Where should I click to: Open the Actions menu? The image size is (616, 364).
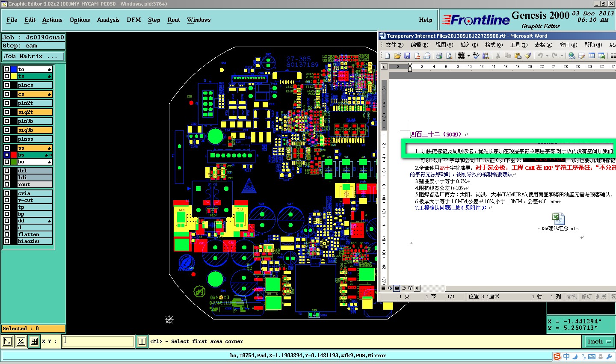tap(52, 20)
